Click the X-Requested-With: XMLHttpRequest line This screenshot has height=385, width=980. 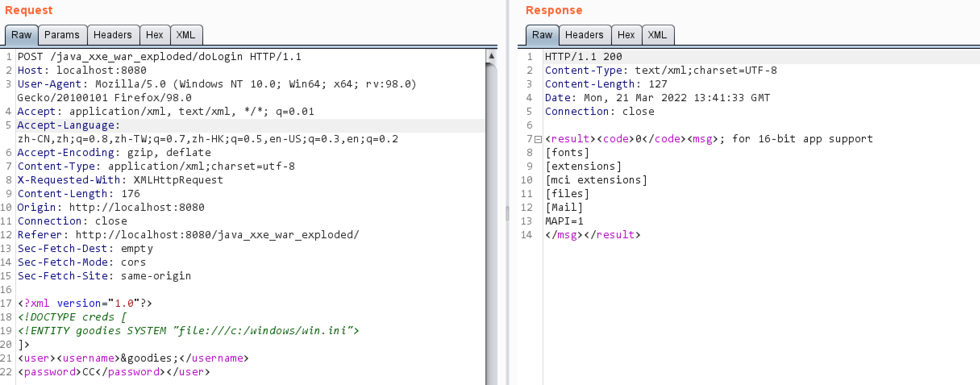[x=120, y=180]
